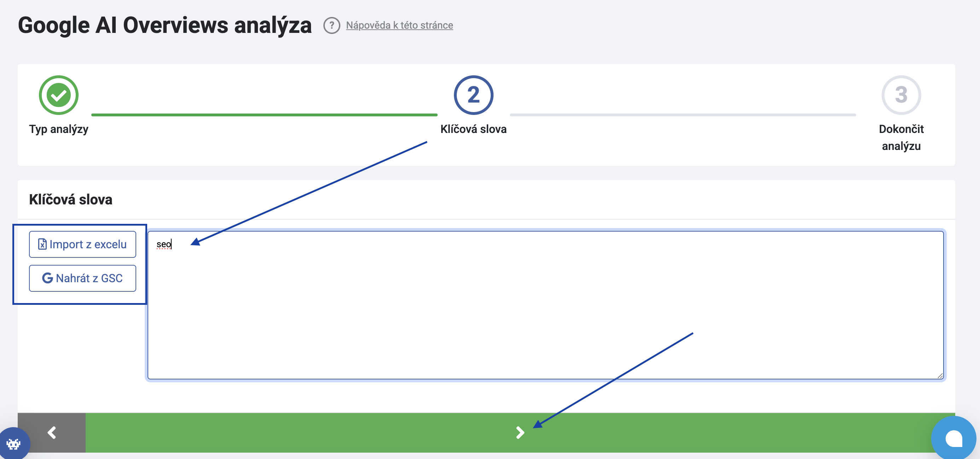Click the green progress bar between steps

(x=264, y=115)
